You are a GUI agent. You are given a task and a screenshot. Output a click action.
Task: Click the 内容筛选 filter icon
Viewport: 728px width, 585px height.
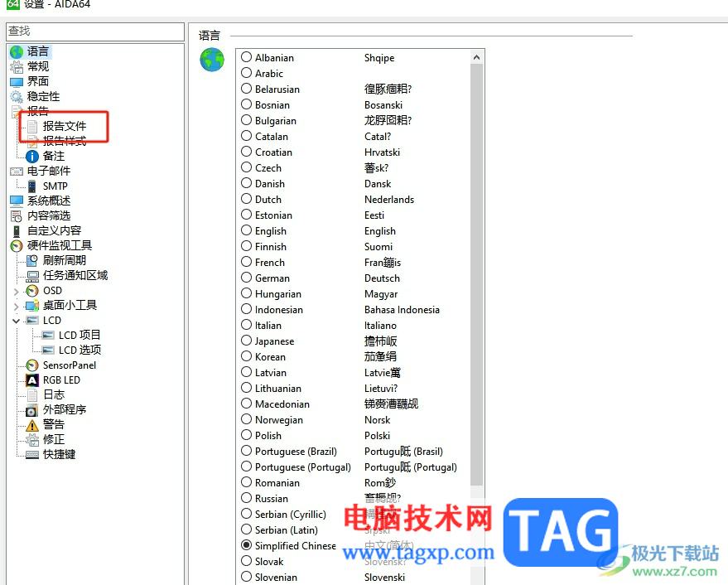tap(17, 216)
